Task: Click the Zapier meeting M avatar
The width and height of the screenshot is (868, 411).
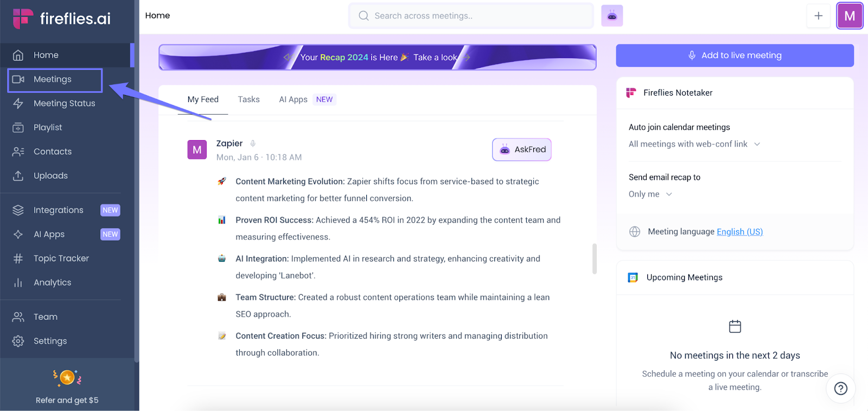Action: point(197,150)
